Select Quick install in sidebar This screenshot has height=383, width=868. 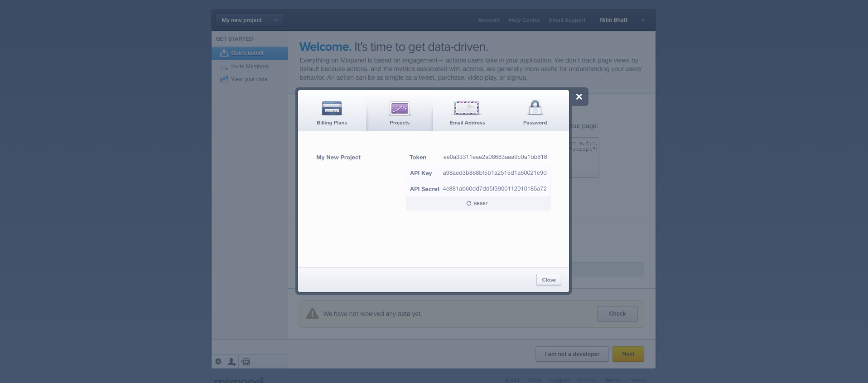(250, 53)
